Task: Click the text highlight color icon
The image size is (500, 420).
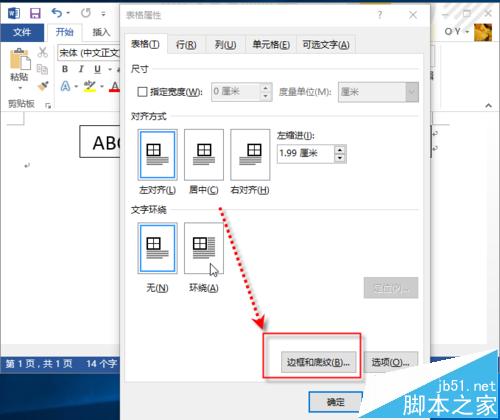Action: pyautogui.click(x=89, y=86)
